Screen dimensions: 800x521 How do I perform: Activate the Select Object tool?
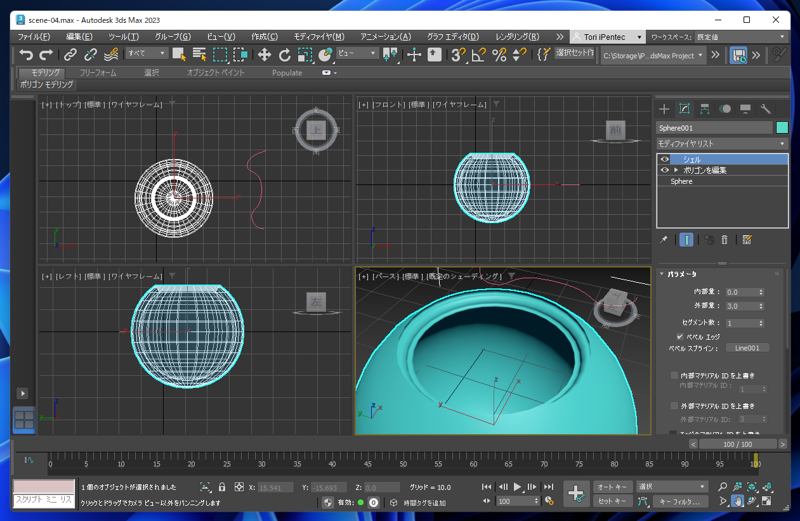(179, 55)
